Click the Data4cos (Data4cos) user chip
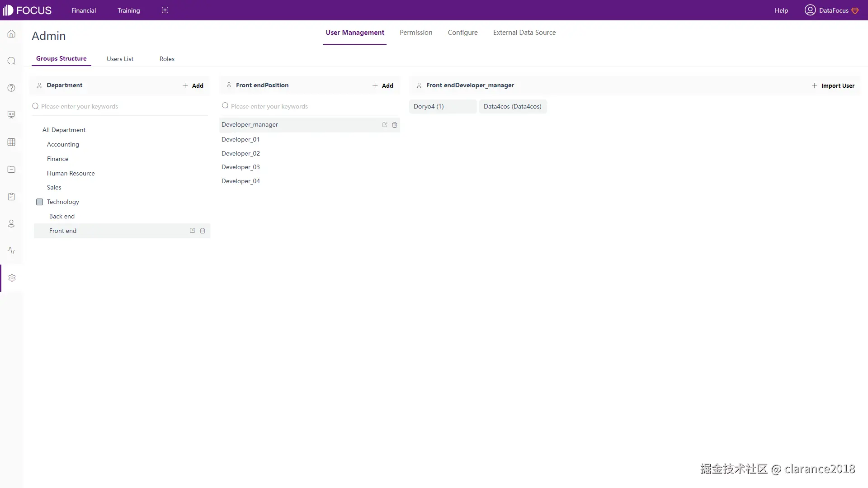The height and width of the screenshot is (488, 868). 513,106
